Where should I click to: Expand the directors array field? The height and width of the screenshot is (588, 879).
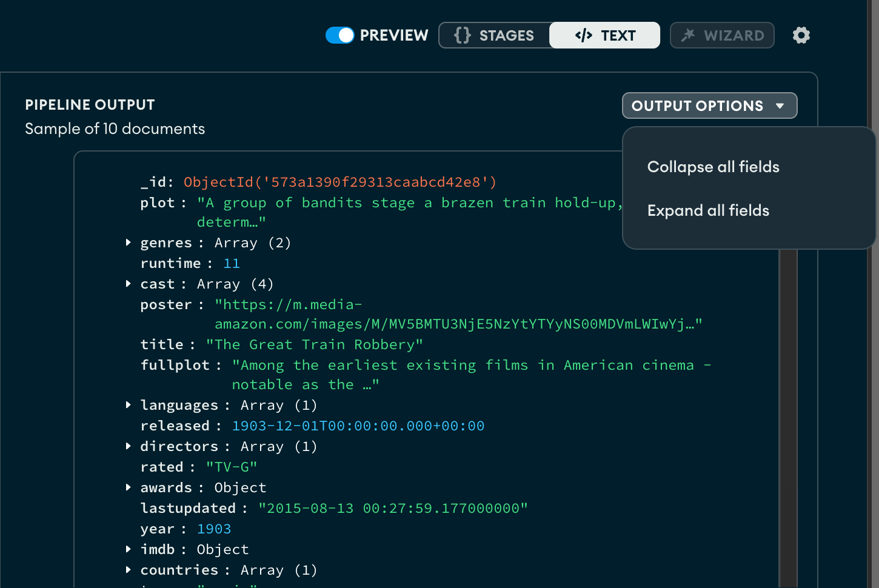coord(128,446)
